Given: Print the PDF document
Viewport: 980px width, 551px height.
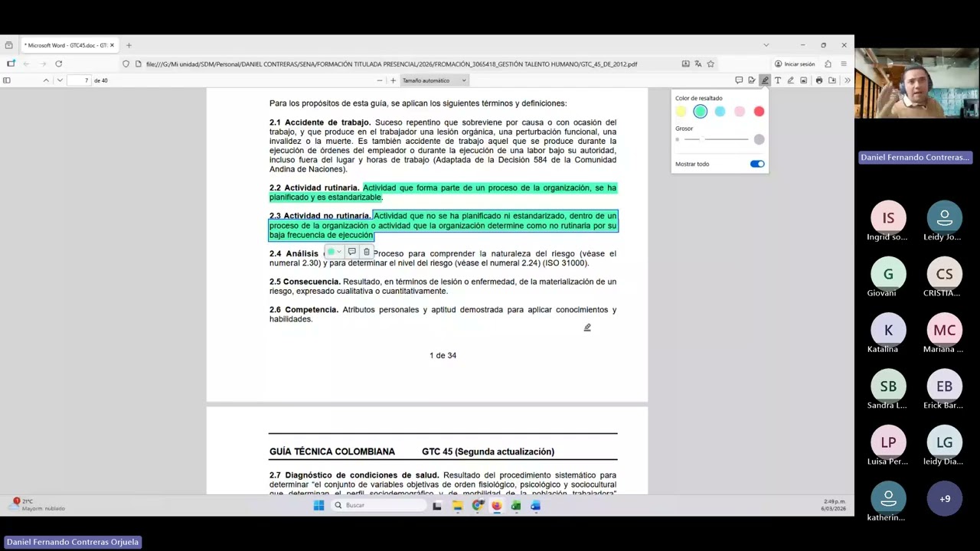Looking at the screenshot, I should [819, 80].
